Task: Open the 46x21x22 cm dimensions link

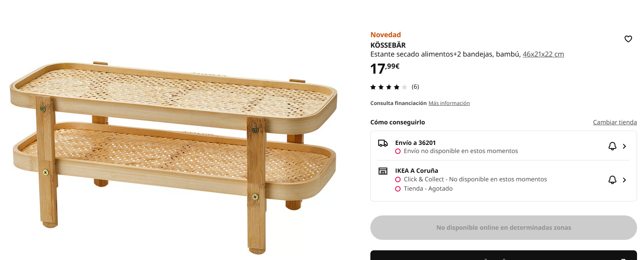Action: tap(543, 54)
